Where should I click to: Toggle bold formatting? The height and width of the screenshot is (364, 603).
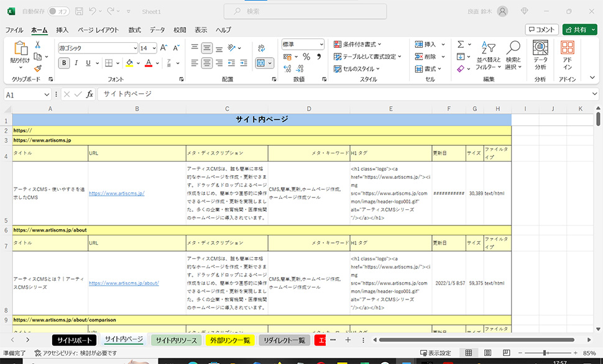tap(64, 63)
